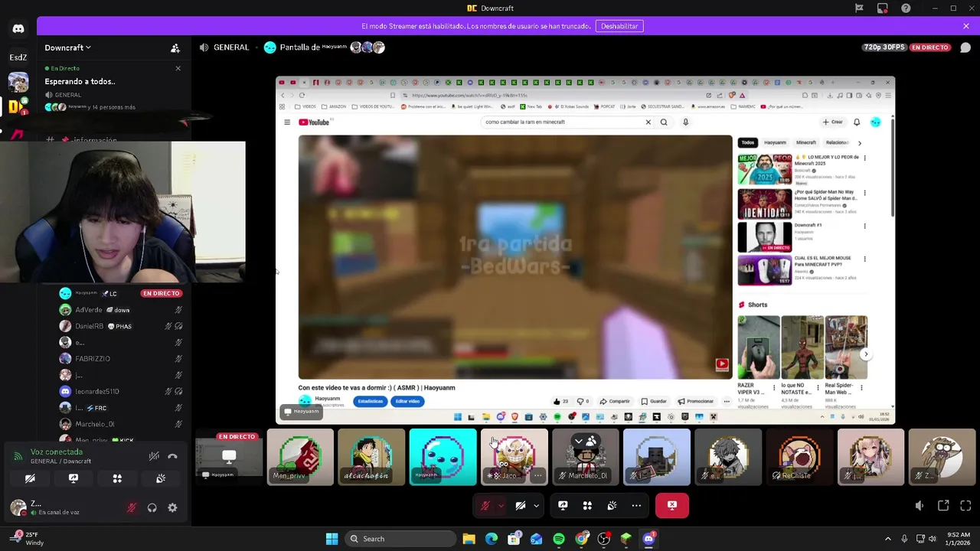Screen dimensions: 980x551
Task: Open camera options arrow in call controls
Action: [536, 506]
